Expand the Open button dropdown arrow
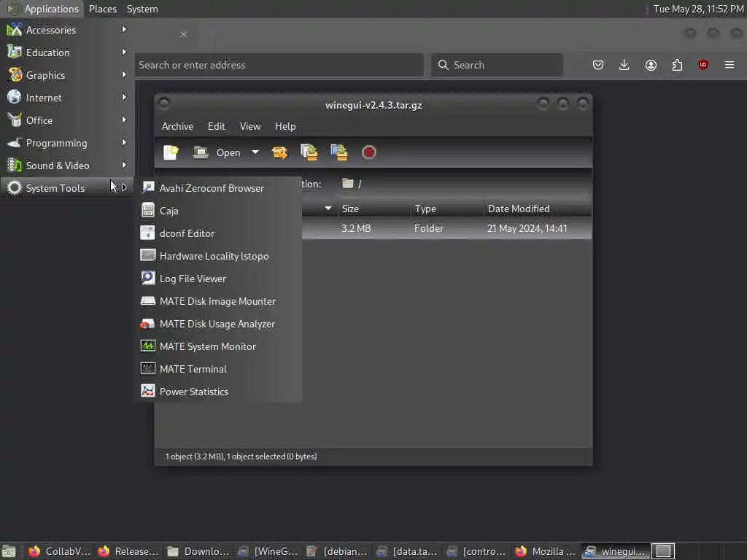747x560 pixels. click(x=255, y=152)
